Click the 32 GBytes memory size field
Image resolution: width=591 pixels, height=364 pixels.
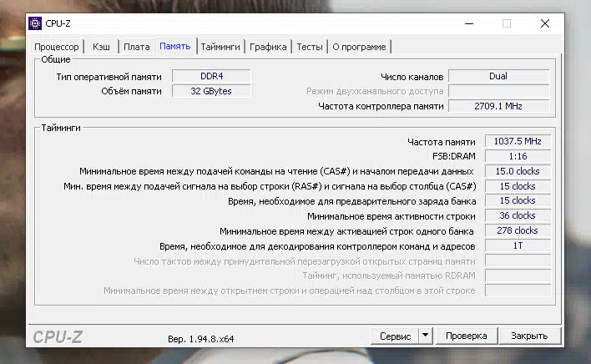(x=211, y=91)
